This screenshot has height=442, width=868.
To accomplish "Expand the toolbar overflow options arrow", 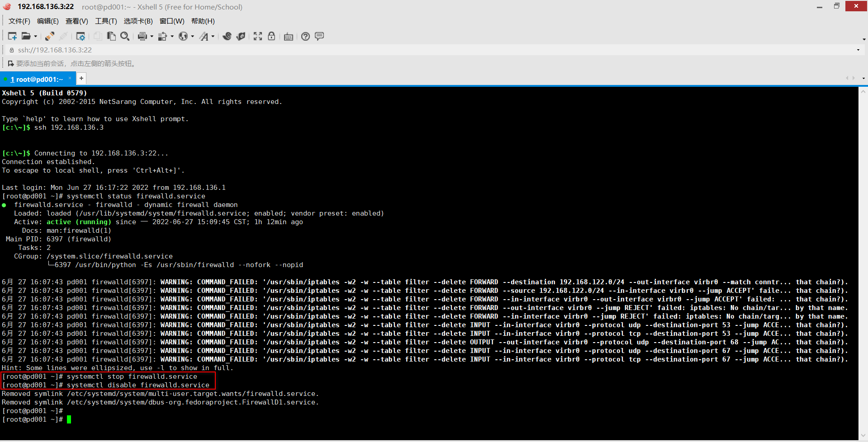I will tap(864, 39).
